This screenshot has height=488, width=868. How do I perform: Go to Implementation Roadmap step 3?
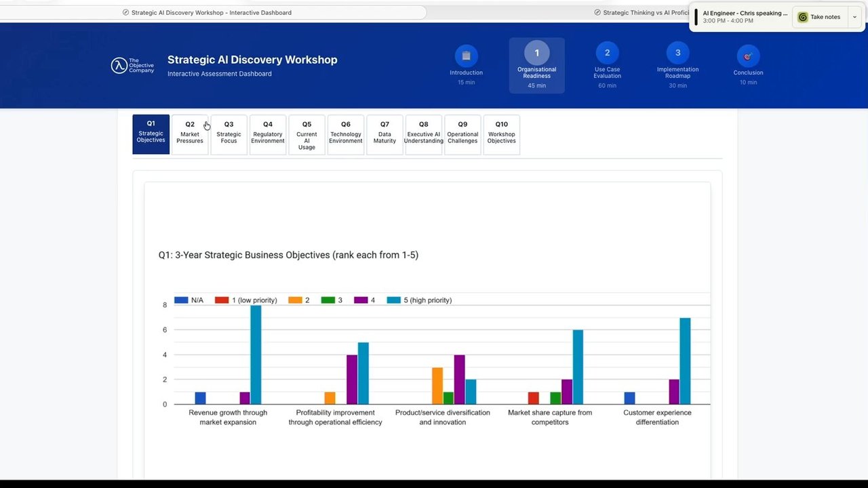(x=677, y=53)
